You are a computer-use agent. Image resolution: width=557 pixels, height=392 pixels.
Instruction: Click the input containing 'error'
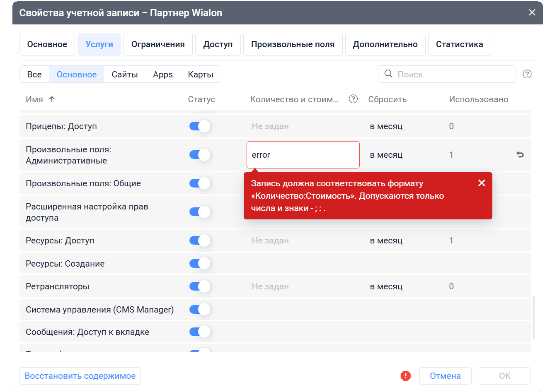(x=303, y=155)
